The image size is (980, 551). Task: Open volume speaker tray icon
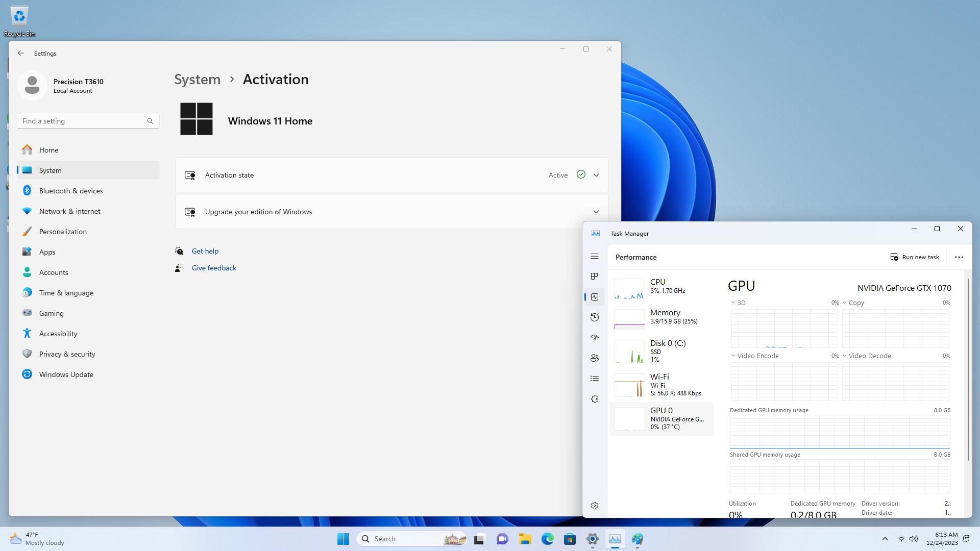tap(914, 539)
